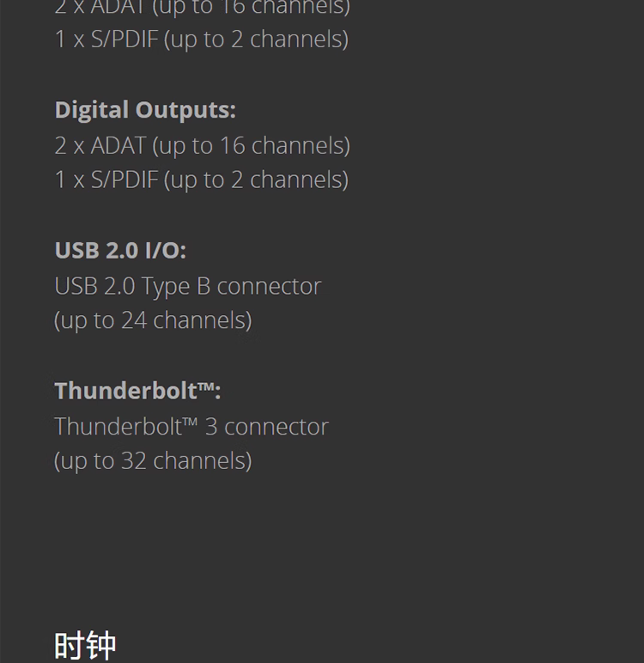This screenshot has width=644, height=663.
Task: Click 'Thunderbolt™ 3 connector' line
Action: (x=191, y=427)
